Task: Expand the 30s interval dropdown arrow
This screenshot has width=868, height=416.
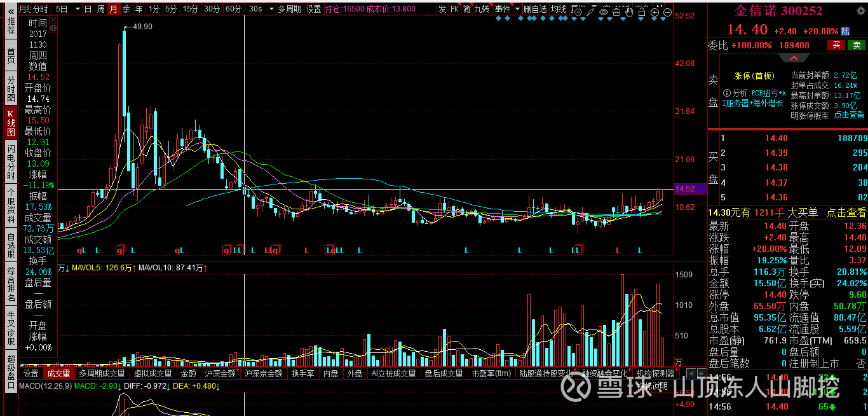Action: pos(271,9)
